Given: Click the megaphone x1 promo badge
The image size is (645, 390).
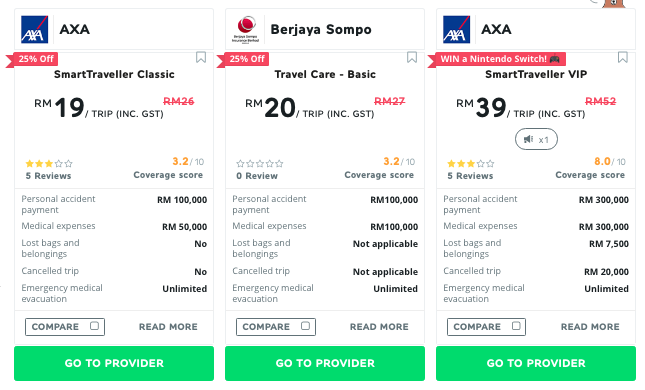Looking at the screenshot, I should pyautogui.click(x=536, y=139).
